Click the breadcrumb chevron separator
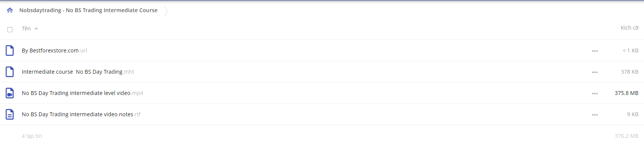The image size is (644, 158). (x=166, y=11)
